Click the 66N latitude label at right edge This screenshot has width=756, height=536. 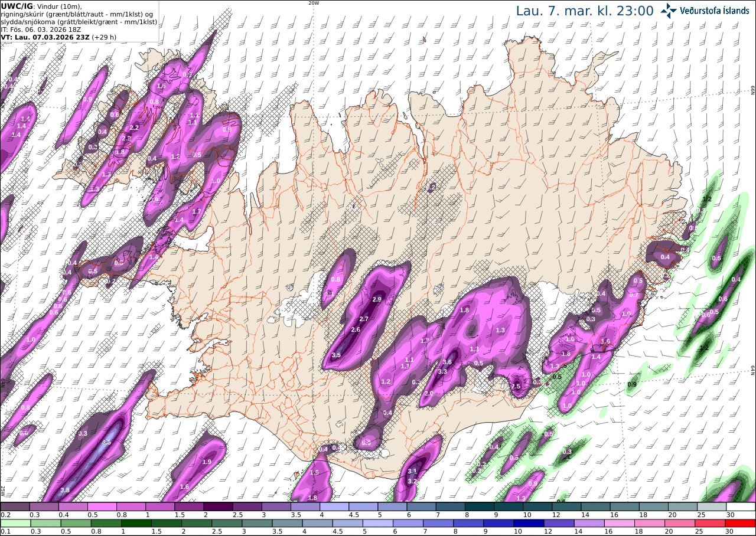[x=753, y=90]
